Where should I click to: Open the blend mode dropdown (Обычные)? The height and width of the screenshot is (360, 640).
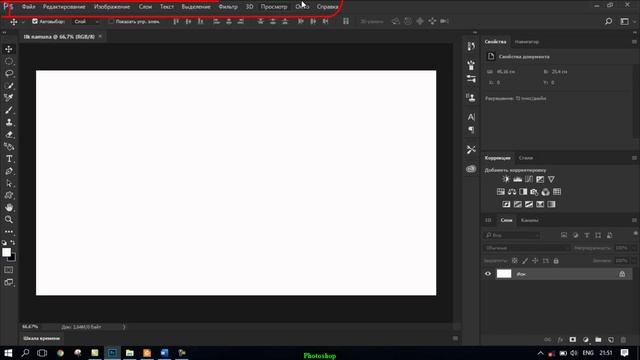tap(527, 248)
